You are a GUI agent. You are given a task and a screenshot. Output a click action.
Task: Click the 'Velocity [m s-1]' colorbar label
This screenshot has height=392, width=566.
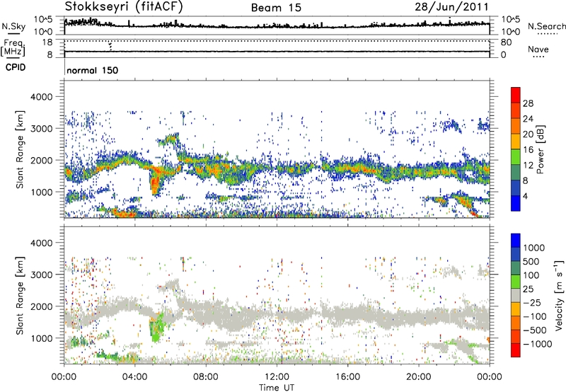(559, 295)
